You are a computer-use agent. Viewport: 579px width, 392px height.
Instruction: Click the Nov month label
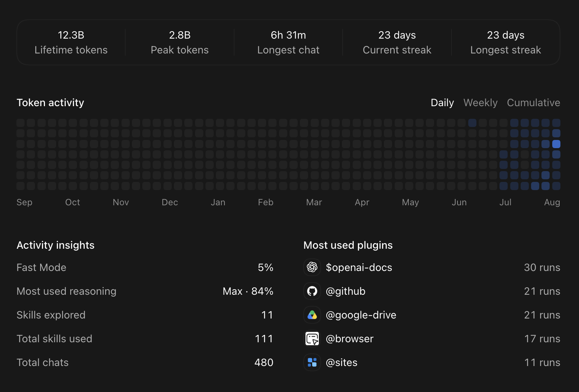click(x=121, y=202)
